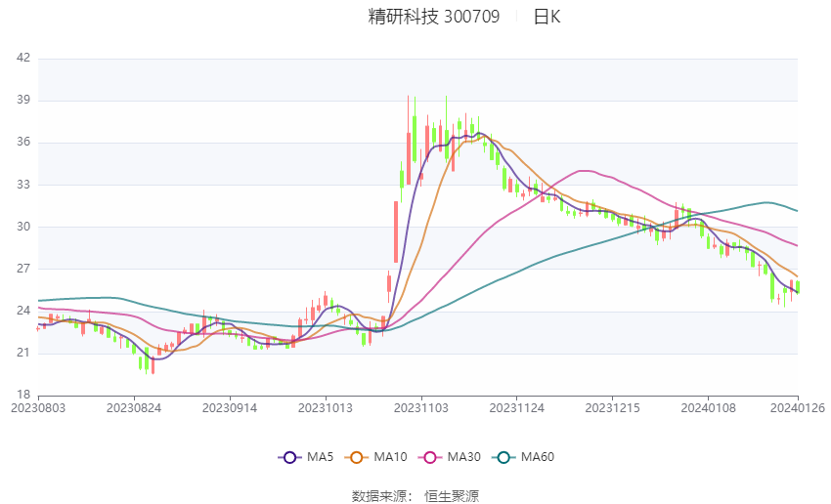The height and width of the screenshot is (504, 831).
Task: Click the 42 price axis label
Action: (x=23, y=58)
